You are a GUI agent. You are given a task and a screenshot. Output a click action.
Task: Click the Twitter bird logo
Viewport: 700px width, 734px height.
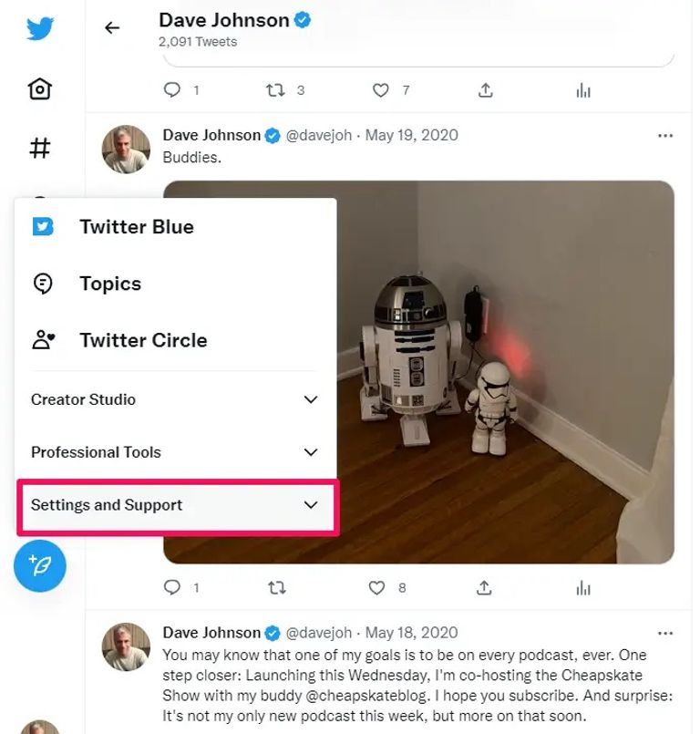pos(40,29)
